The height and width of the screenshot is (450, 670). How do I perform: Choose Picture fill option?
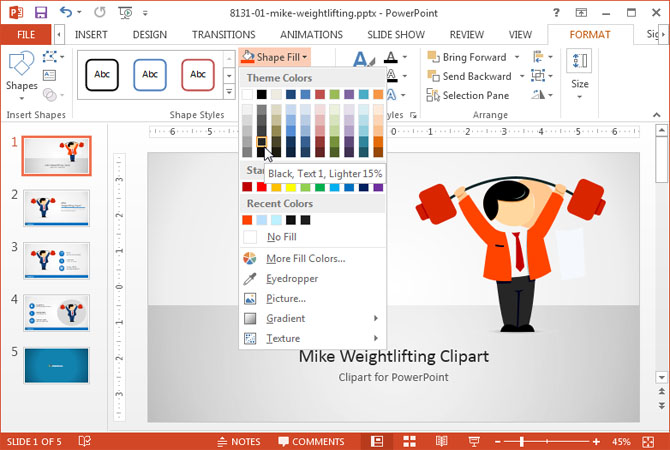tap(286, 298)
